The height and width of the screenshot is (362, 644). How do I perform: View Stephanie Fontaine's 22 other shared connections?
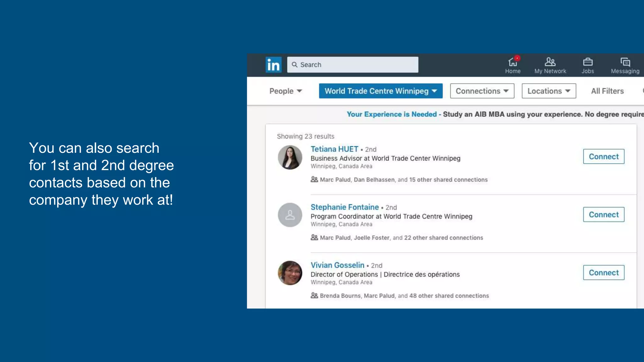(x=443, y=238)
